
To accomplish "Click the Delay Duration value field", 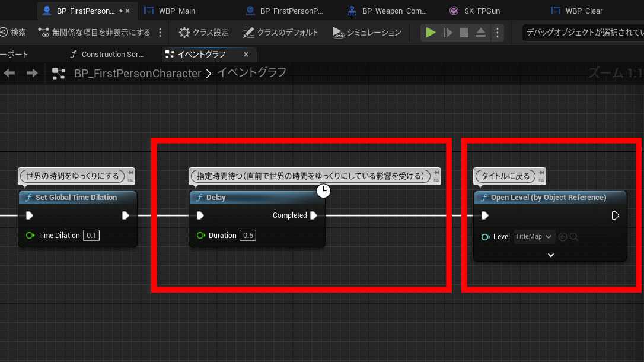I will click(248, 236).
